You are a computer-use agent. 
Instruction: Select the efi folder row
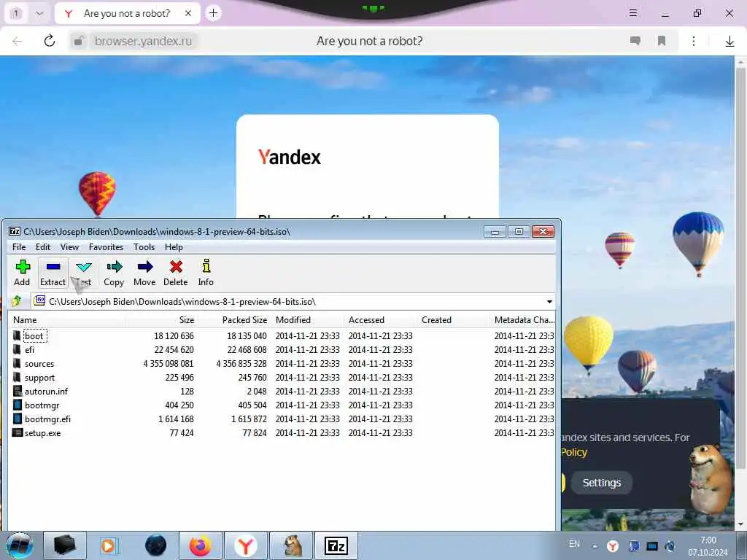(x=281, y=350)
